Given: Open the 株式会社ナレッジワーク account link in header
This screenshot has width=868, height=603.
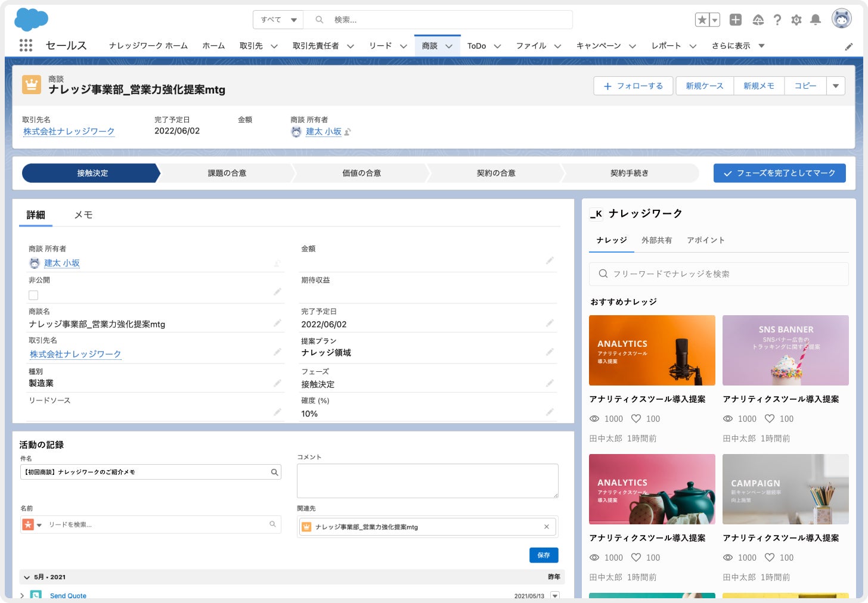Looking at the screenshot, I should tap(69, 131).
